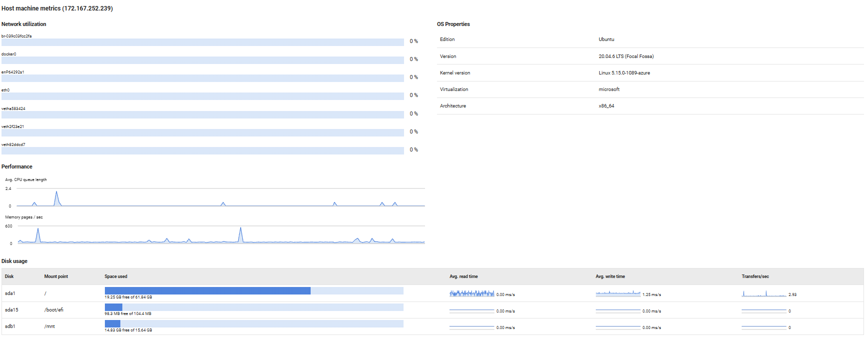The image size is (868, 339).
Task: Click the veth82ddcd7 network utilization bar
Action: [202, 150]
